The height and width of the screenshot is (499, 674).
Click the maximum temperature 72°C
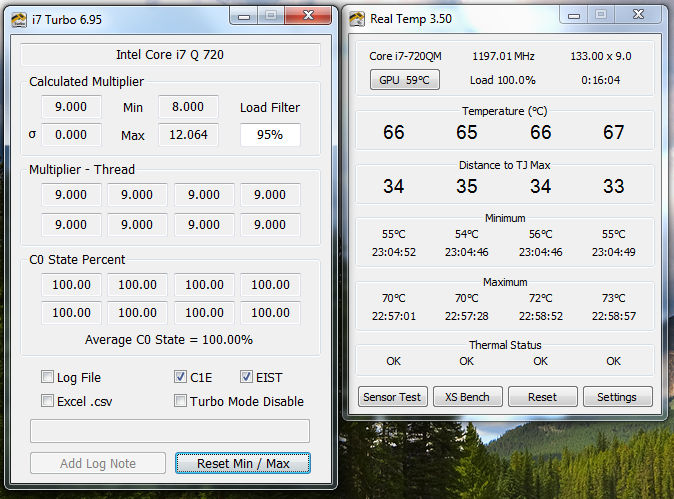[541, 298]
